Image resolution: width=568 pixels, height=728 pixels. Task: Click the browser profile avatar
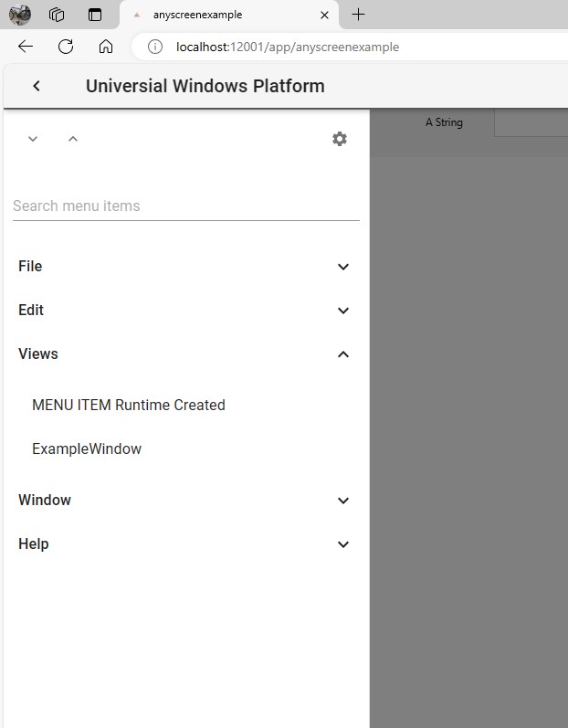[x=20, y=15]
